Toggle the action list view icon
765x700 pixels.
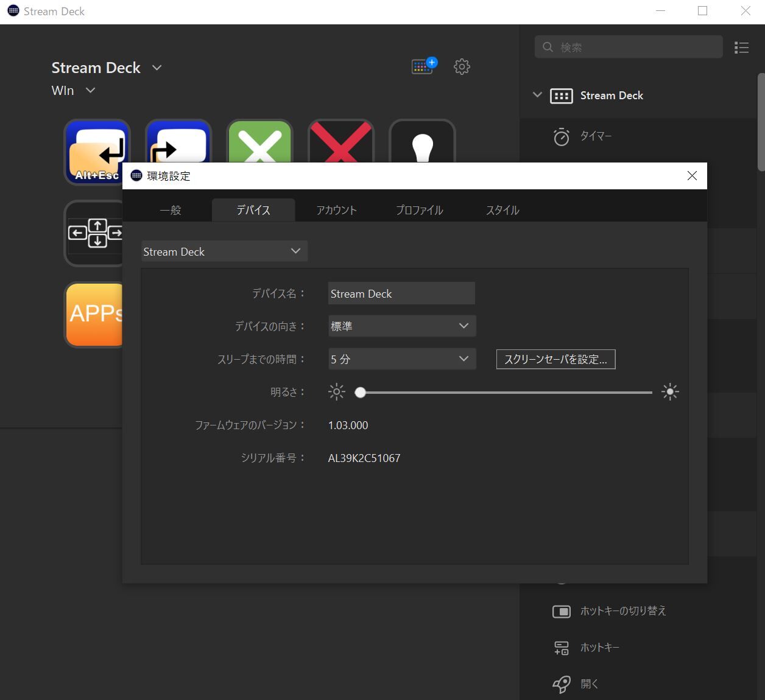741,47
